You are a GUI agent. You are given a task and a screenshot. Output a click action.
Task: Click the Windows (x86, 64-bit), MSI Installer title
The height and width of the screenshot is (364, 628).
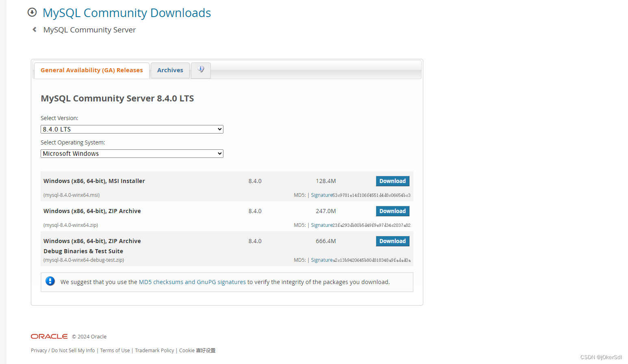coord(94,181)
